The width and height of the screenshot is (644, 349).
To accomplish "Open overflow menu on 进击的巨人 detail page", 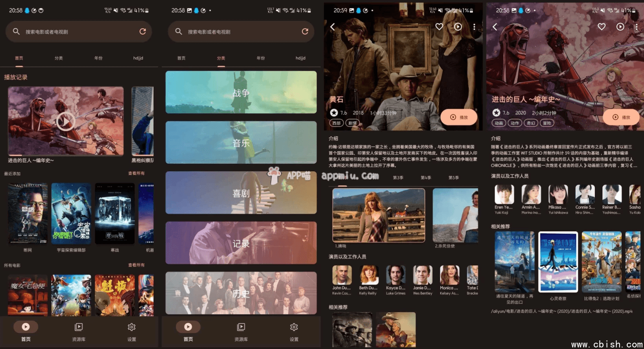I will 636,27.
